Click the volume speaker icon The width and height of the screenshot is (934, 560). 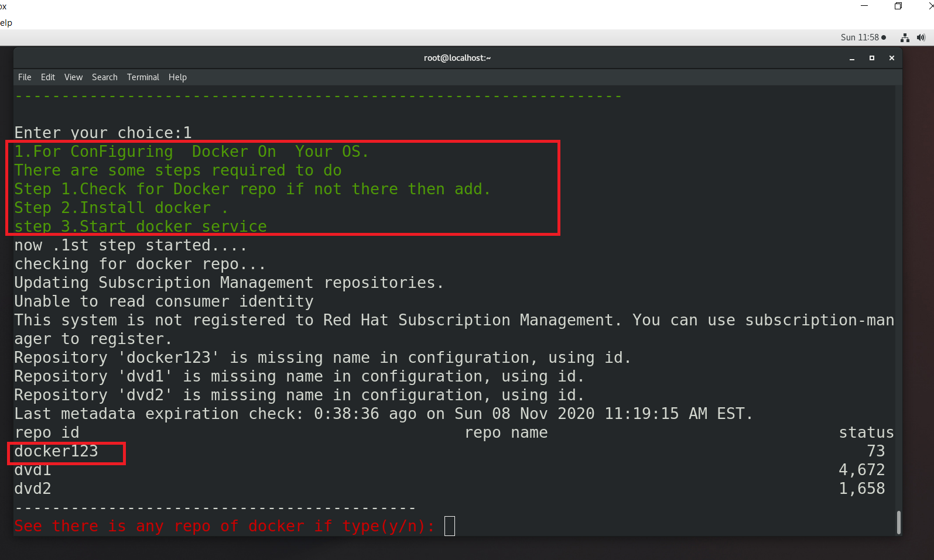click(x=921, y=37)
